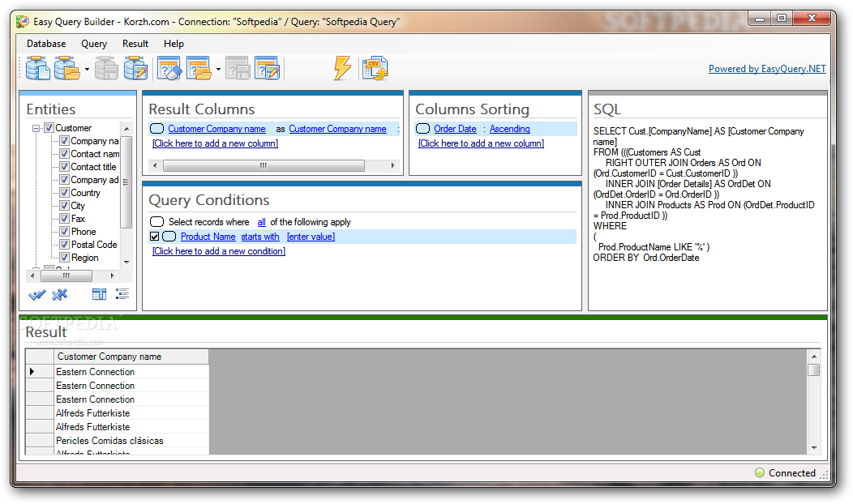Viewport: 853px width, 504px height.
Task: Uncheck the Postal Code checkbox
Action: click(64, 245)
